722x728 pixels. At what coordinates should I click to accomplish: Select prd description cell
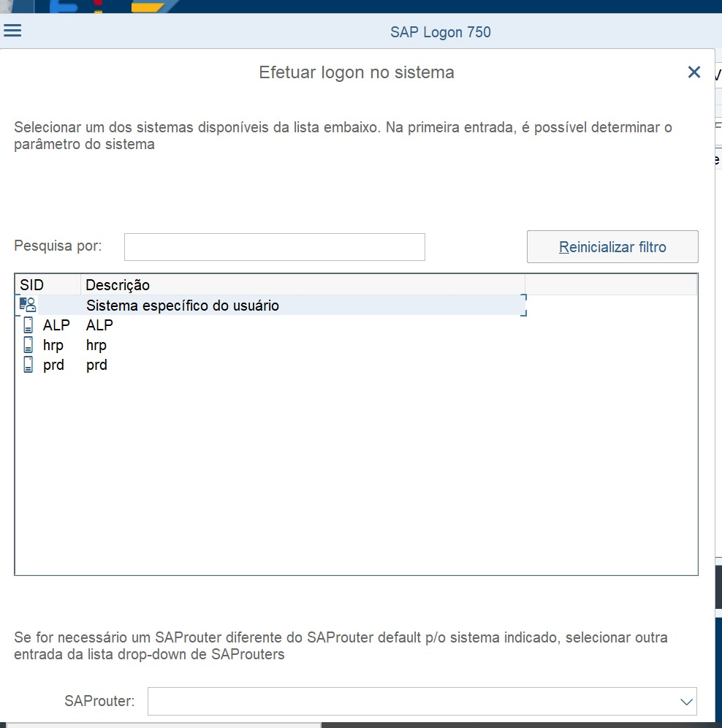(x=96, y=365)
